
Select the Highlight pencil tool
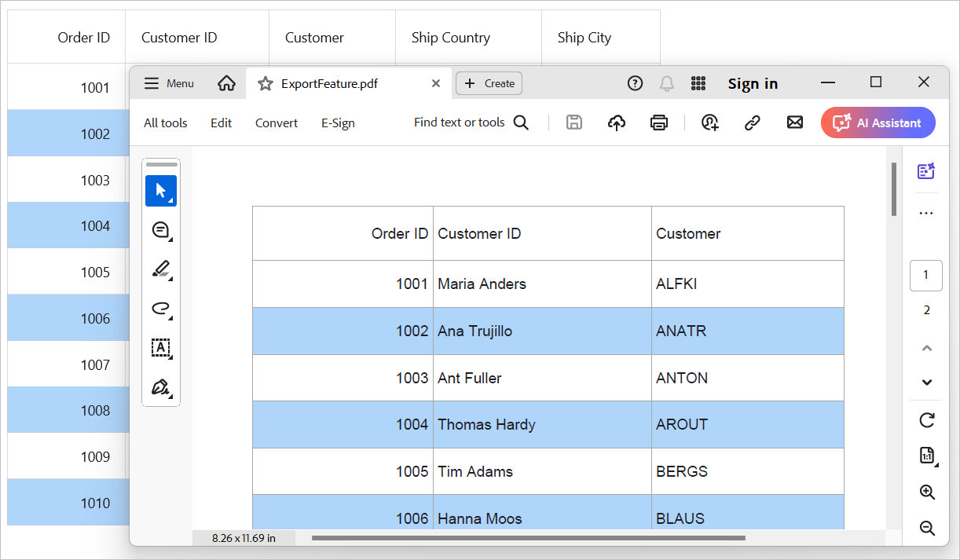pyautogui.click(x=161, y=269)
